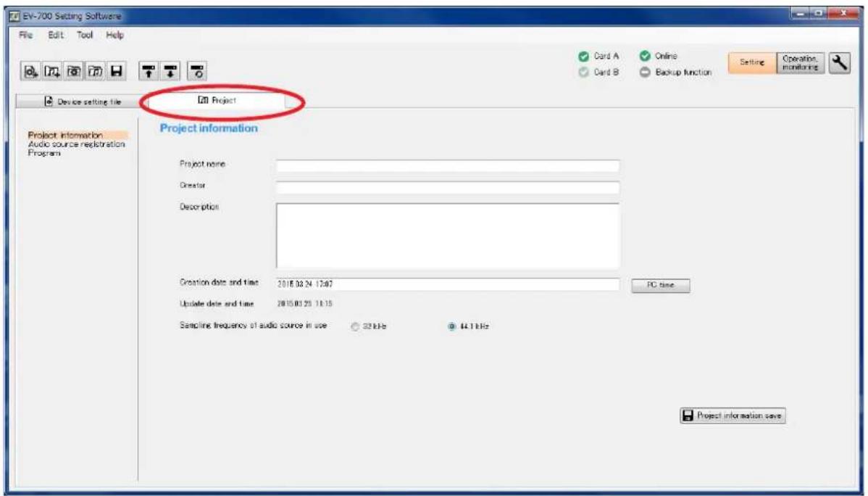Click the open device setting folder icon
Screen dimensions: 868x496
(74, 72)
